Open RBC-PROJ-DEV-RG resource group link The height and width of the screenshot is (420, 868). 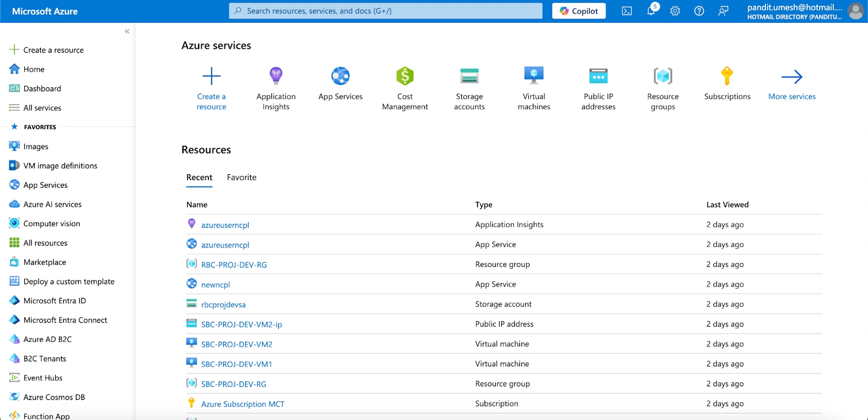[x=234, y=265]
